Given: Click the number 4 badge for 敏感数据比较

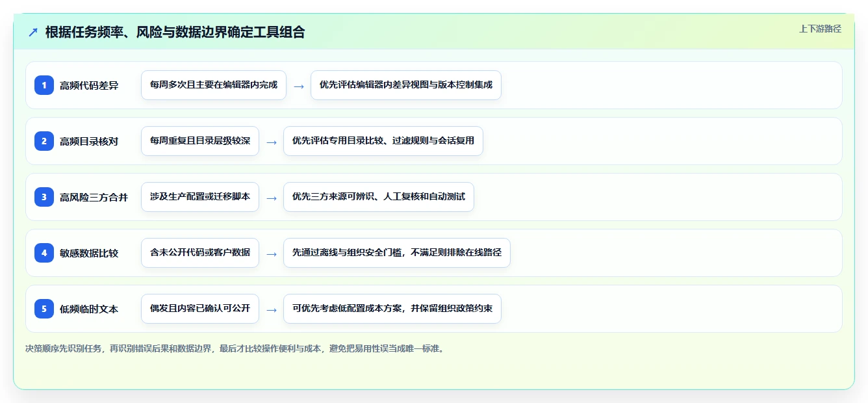Looking at the screenshot, I should (44, 253).
